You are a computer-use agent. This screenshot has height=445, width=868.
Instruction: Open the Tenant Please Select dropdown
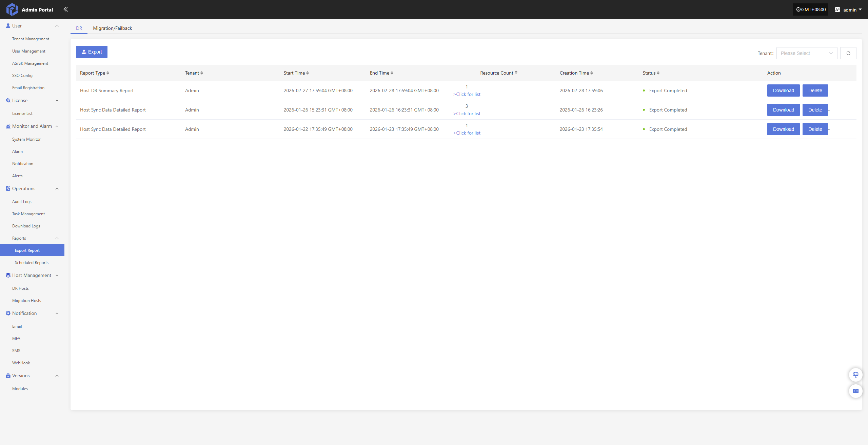point(806,53)
